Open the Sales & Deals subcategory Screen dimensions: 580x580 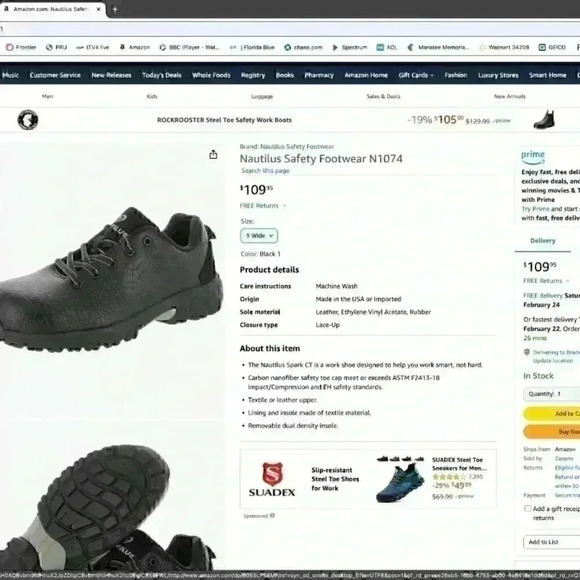tap(383, 96)
